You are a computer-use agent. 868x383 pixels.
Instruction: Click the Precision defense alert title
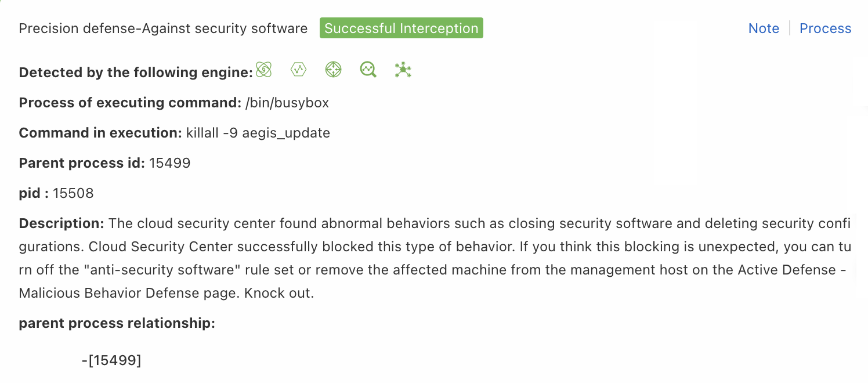pyautogui.click(x=163, y=28)
